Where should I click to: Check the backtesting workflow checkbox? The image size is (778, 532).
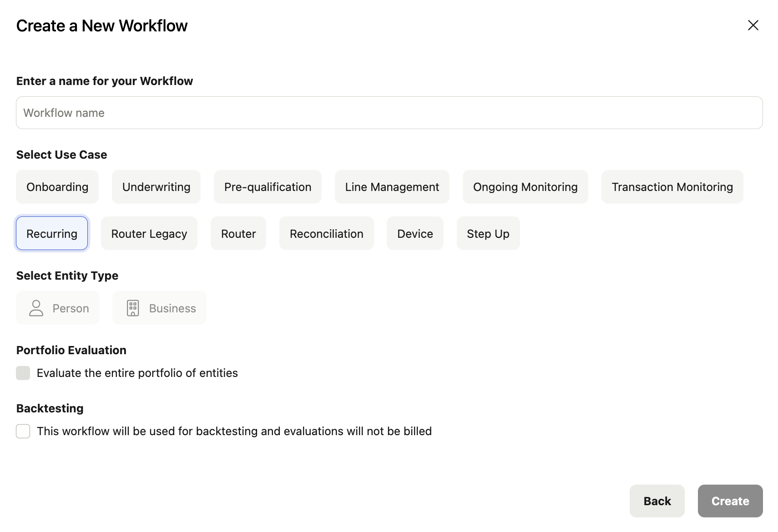coord(23,431)
